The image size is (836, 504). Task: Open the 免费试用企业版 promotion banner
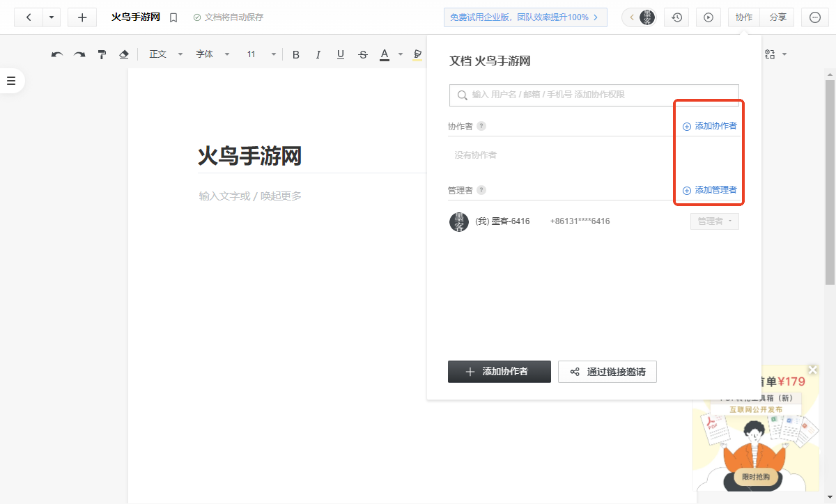[x=525, y=17]
